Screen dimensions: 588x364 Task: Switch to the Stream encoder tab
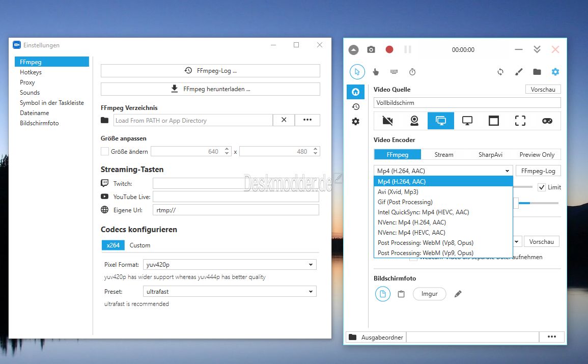(x=444, y=154)
